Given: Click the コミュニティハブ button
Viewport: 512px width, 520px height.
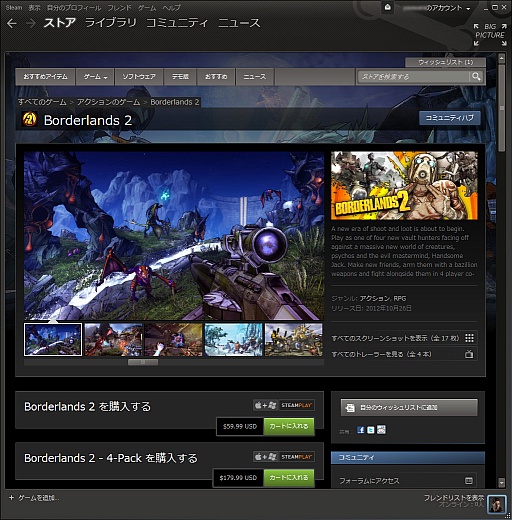Looking at the screenshot, I should [x=450, y=118].
